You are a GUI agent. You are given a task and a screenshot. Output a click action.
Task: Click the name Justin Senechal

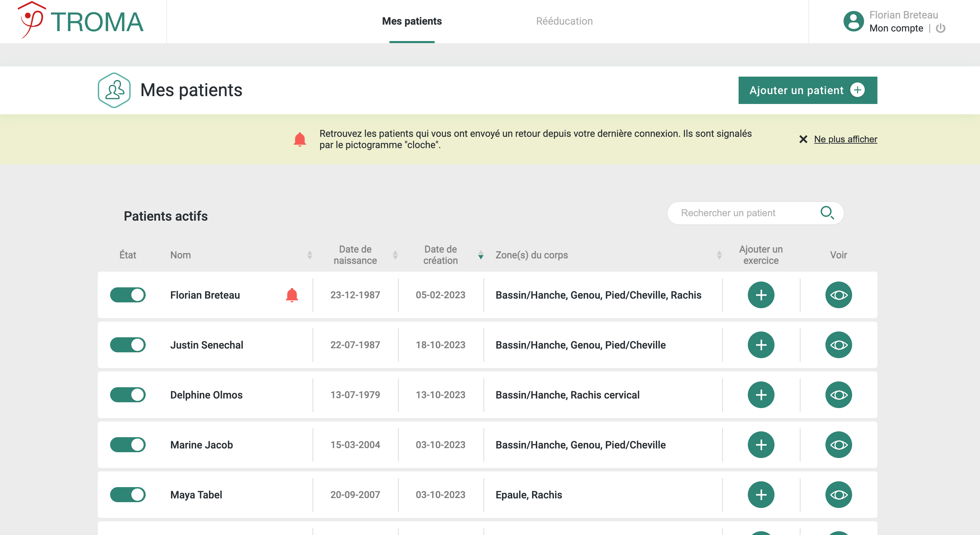point(207,345)
